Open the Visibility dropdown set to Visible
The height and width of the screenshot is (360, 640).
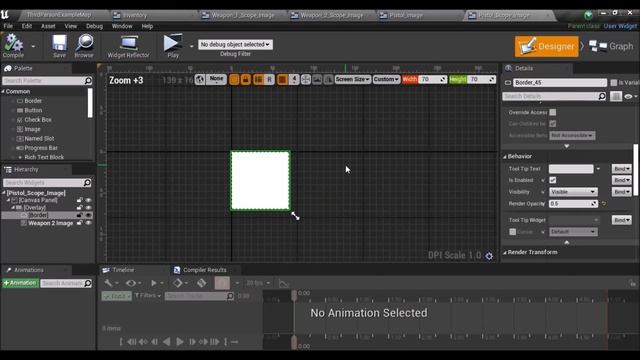coord(573,192)
